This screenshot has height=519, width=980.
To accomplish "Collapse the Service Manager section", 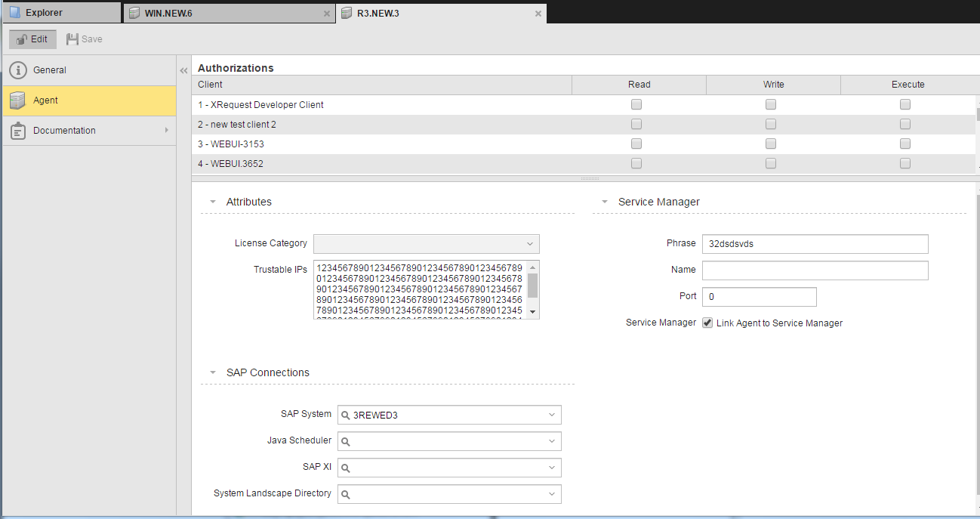I will (605, 202).
